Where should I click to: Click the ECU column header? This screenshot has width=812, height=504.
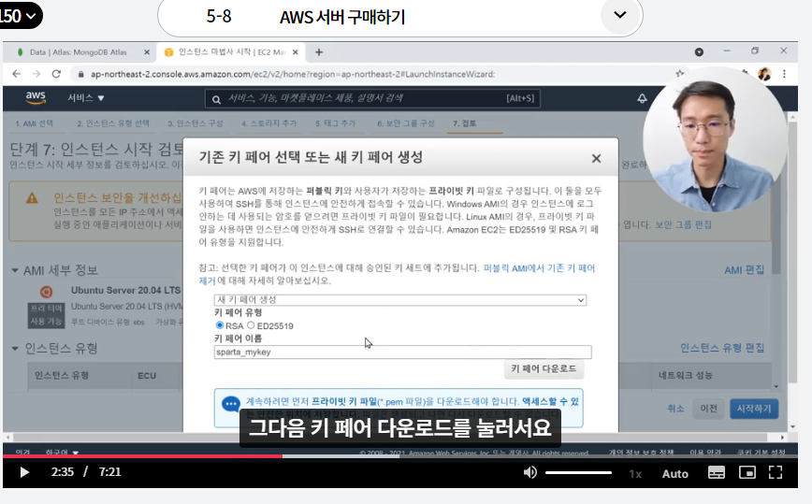[147, 376]
